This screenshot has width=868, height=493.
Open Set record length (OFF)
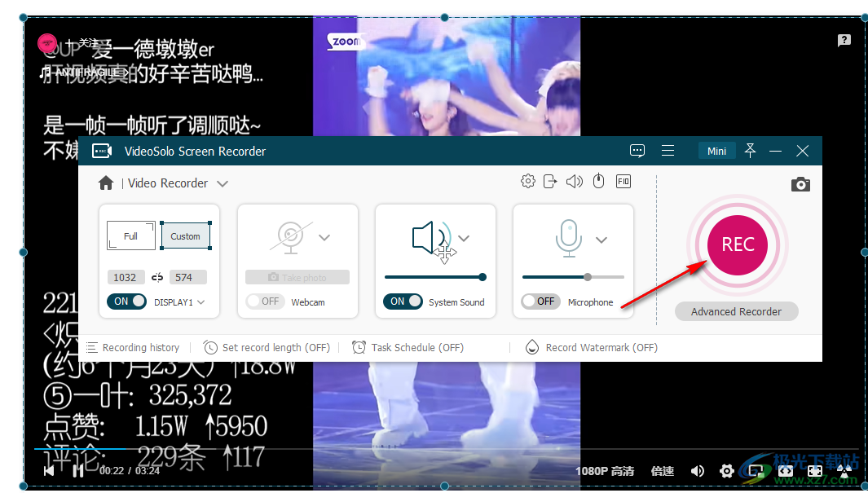[267, 347]
